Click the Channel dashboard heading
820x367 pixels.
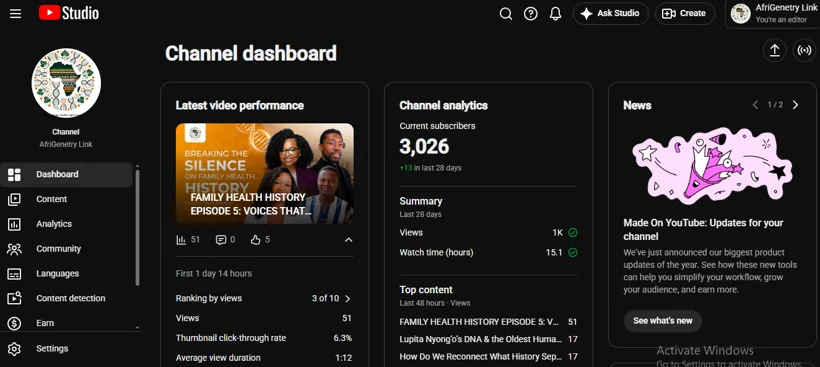click(250, 53)
